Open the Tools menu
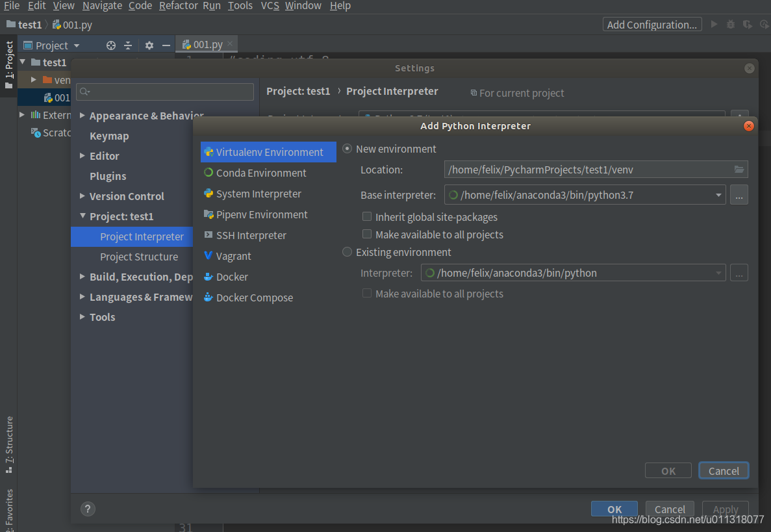The width and height of the screenshot is (771, 532). point(240,6)
